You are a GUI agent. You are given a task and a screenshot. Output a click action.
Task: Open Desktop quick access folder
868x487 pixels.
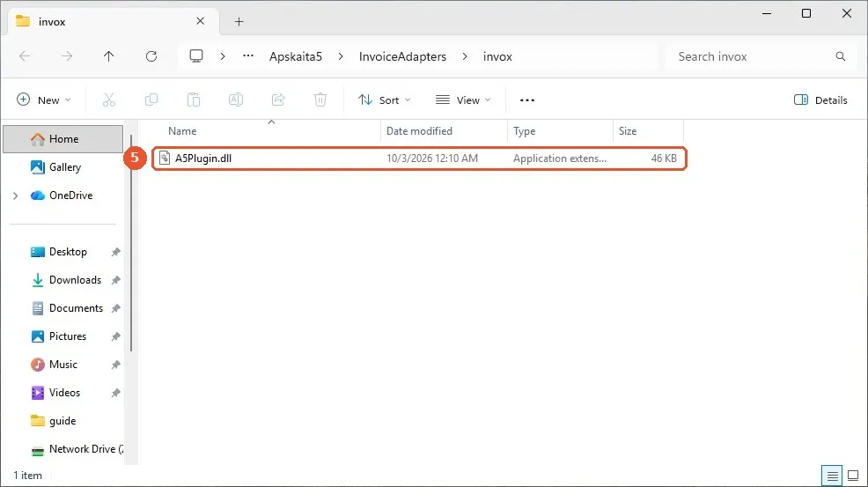(x=68, y=252)
